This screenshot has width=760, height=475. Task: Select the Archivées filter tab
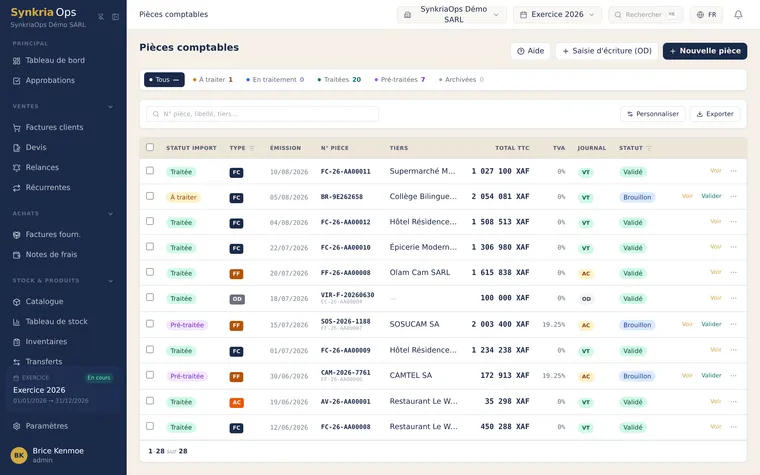(x=461, y=79)
